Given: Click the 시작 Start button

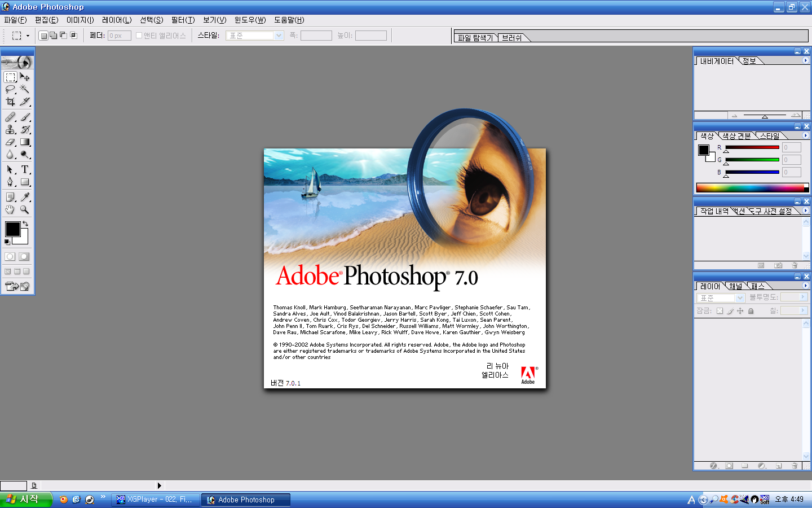Looking at the screenshot, I should click(x=26, y=500).
